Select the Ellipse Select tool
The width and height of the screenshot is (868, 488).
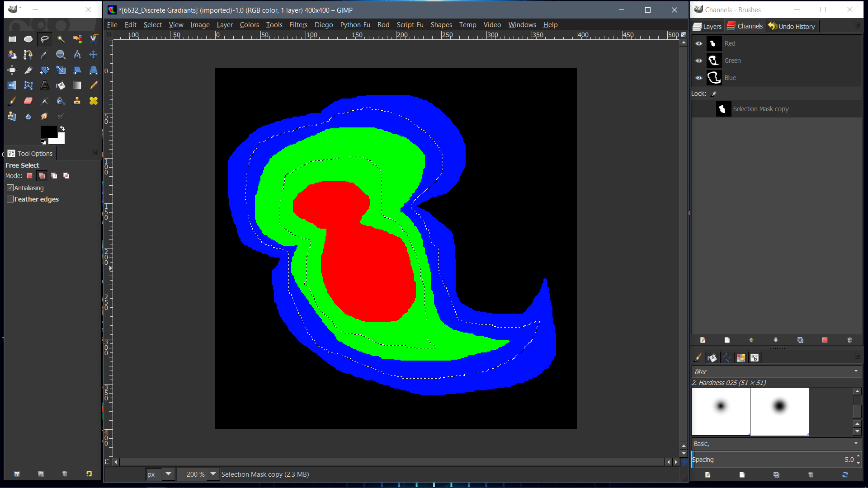(28, 39)
